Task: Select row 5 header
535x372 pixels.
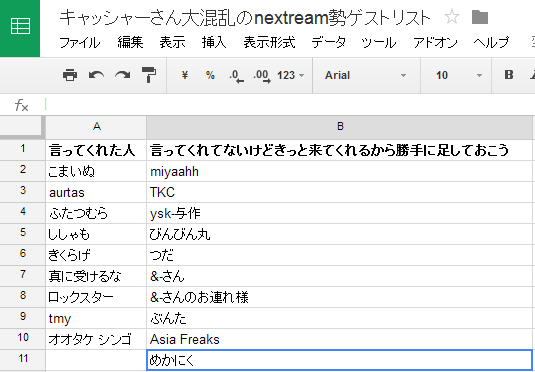Action: click(23, 233)
